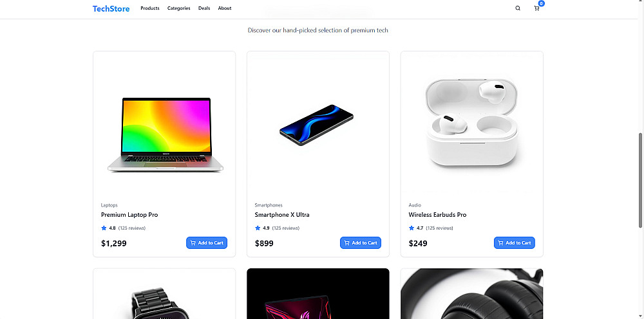
Task: Open the Categories menu item
Action: 178,8
